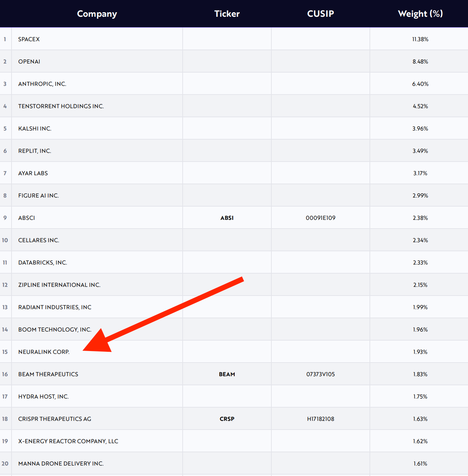Click CUSIP value 07373V105

[321, 374]
